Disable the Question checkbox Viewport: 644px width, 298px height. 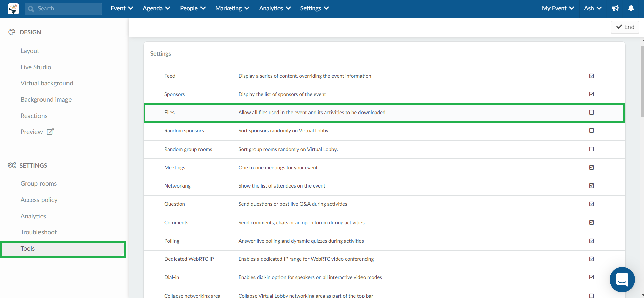click(x=591, y=204)
